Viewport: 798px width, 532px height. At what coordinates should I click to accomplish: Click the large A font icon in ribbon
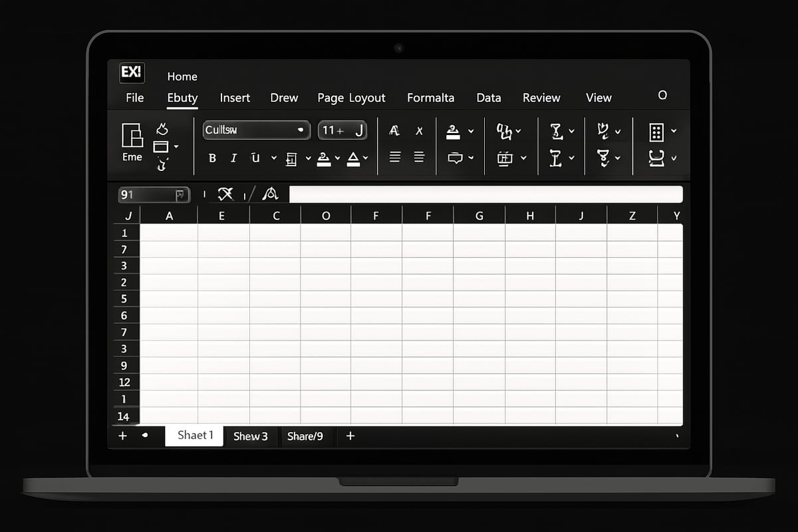tap(394, 131)
